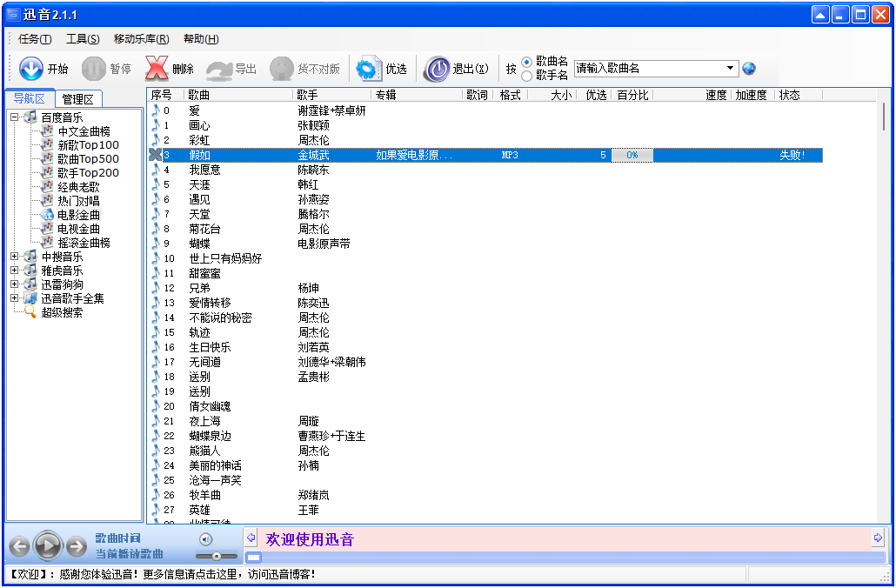Viewport: 896px width, 588px height.
Task: Click the song name input field
Action: pyautogui.click(x=649, y=68)
